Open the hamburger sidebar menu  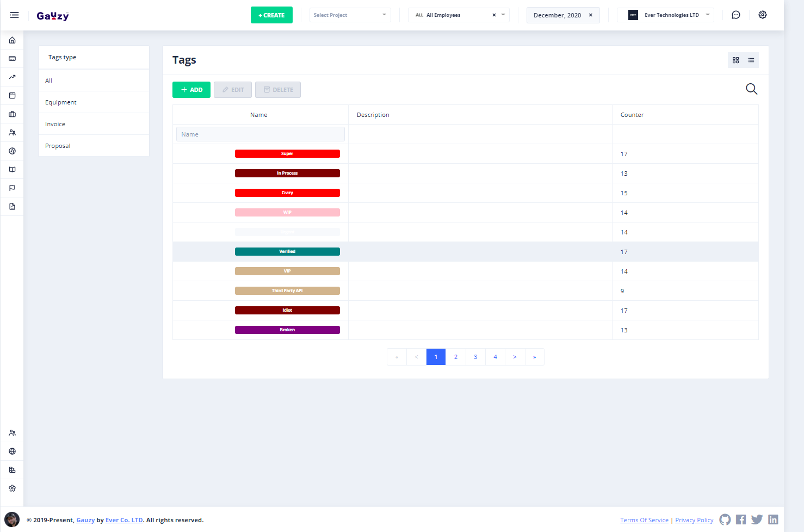[15, 15]
